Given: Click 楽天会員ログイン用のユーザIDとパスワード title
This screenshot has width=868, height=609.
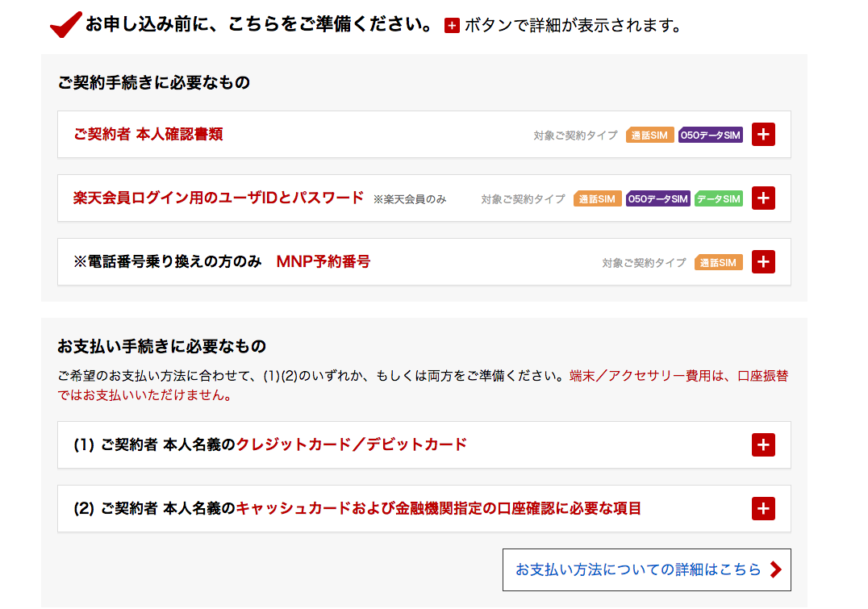Looking at the screenshot, I should [x=219, y=198].
